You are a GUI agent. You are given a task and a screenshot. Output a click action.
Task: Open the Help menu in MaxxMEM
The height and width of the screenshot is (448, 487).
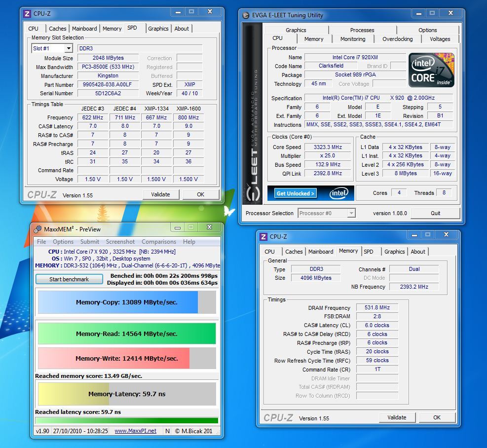(x=189, y=242)
